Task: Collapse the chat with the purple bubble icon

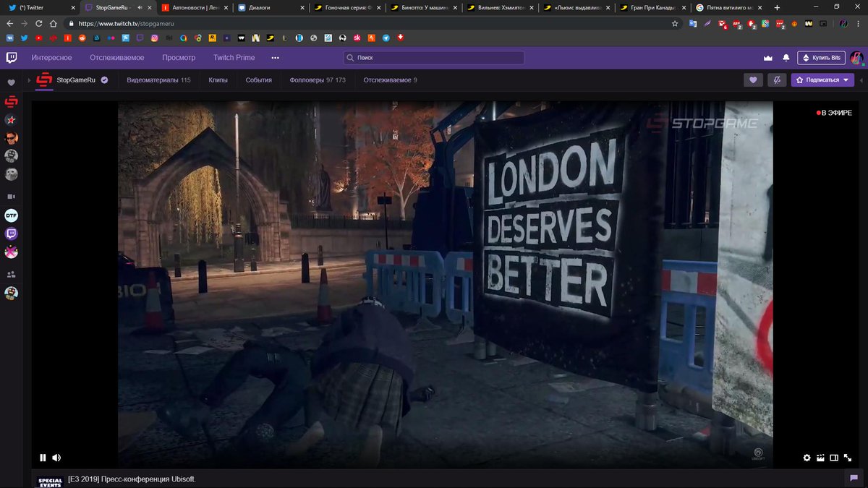Action: click(854, 478)
